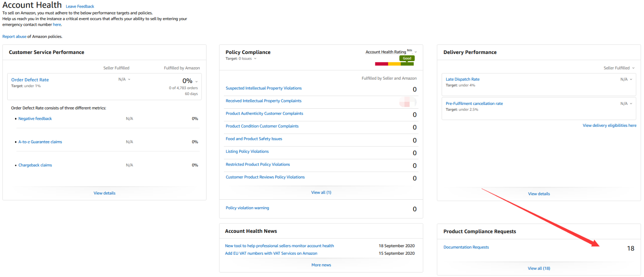Expand the Order Defect Rate 0% chevron

(x=196, y=82)
